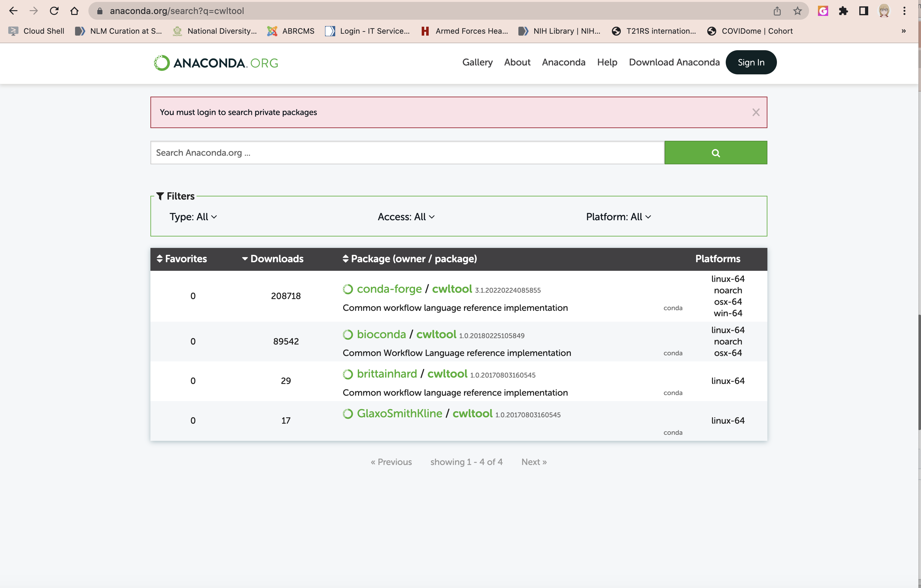Click the browser address bar URL

pyautogui.click(x=177, y=11)
